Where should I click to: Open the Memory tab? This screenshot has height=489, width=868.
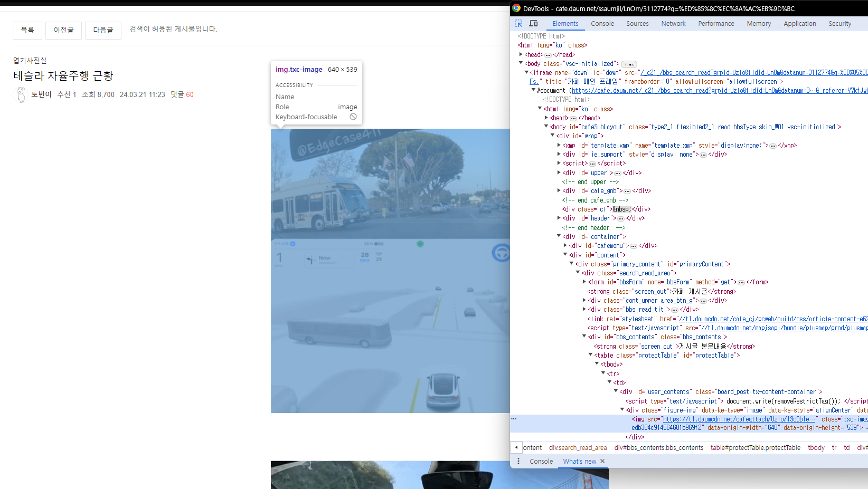click(759, 24)
